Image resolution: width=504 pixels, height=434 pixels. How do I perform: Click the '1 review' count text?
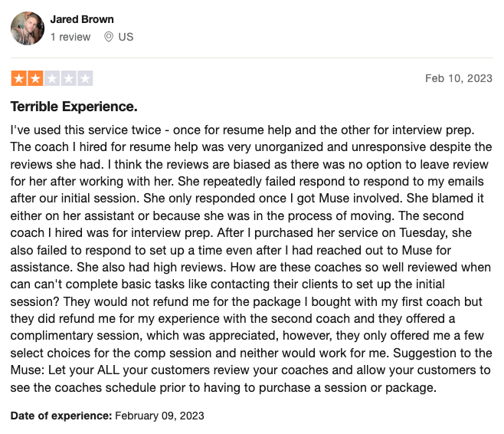(x=70, y=37)
